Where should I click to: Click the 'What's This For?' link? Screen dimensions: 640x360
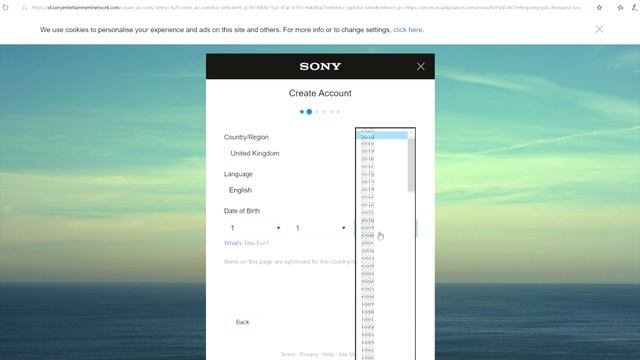(x=246, y=243)
